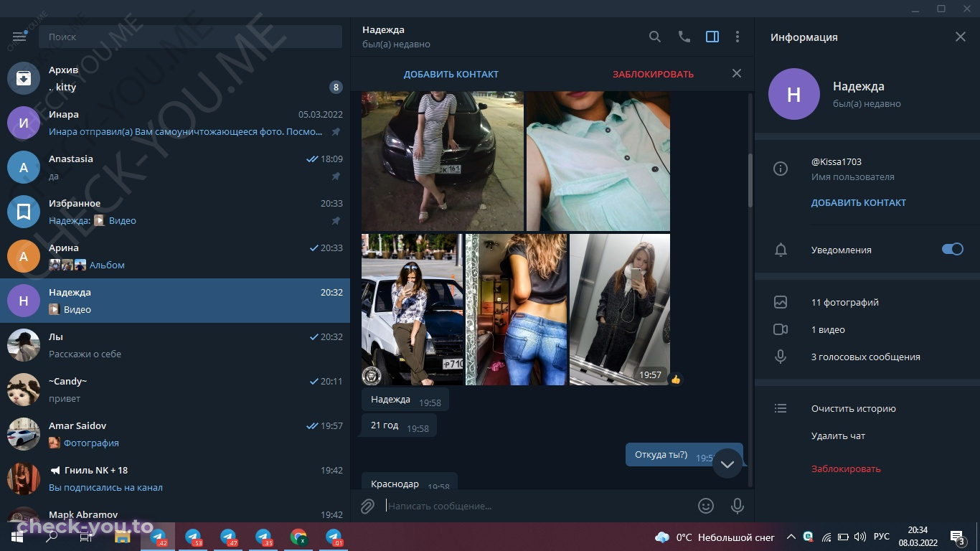Open Windows taskbar search
This screenshot has width=980, height=551.
(52, 537)
